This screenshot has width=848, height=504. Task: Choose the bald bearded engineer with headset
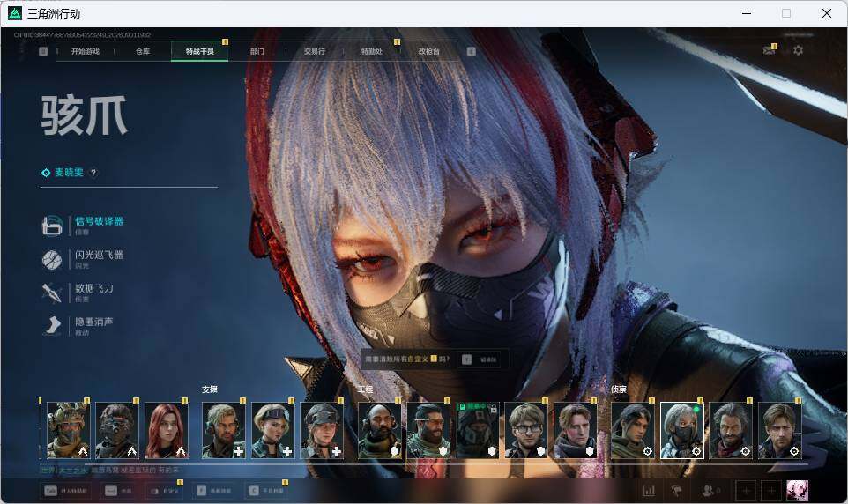click(379, 430)
